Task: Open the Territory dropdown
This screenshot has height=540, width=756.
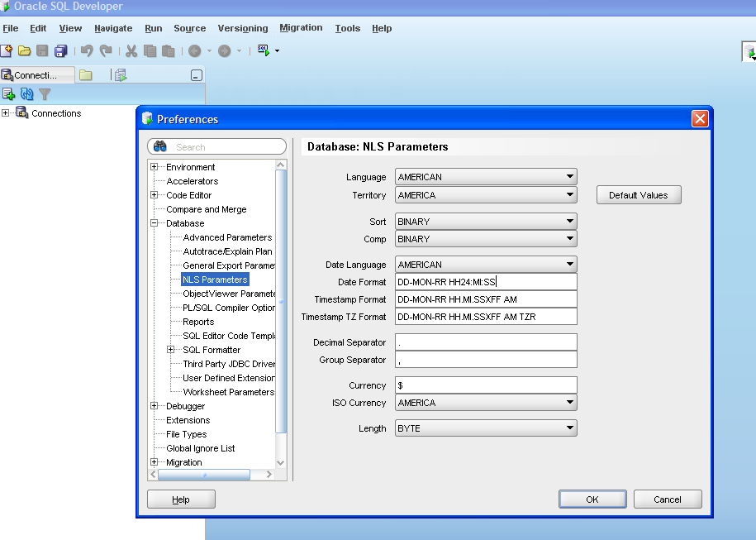Action: click(x=486, y=195)
